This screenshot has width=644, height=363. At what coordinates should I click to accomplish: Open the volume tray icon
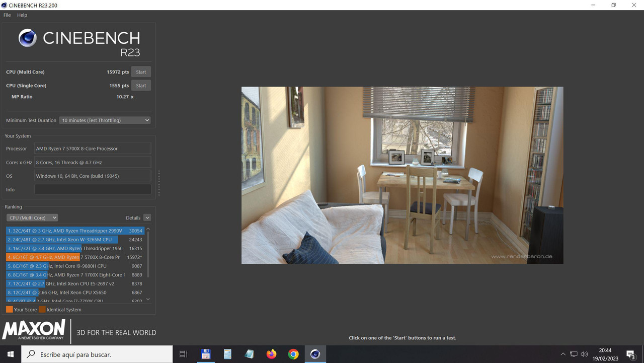pyautogui.click(x=584, y=354)
